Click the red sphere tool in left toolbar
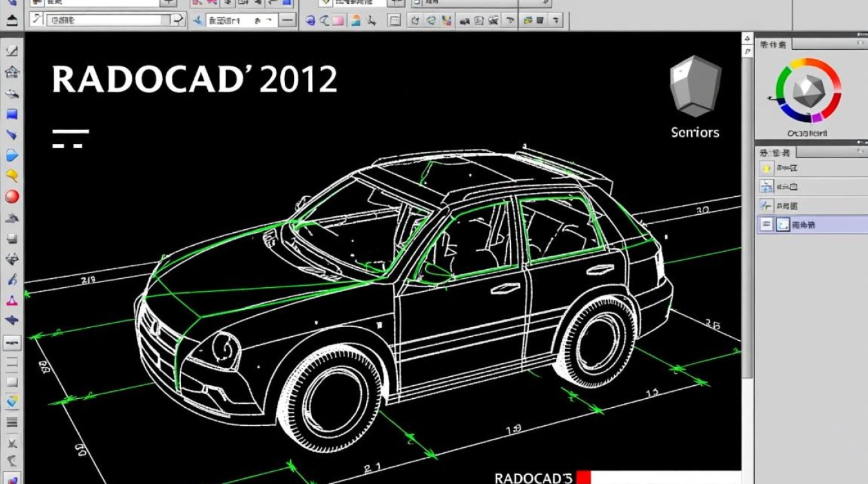 click(x=12, y=196)
